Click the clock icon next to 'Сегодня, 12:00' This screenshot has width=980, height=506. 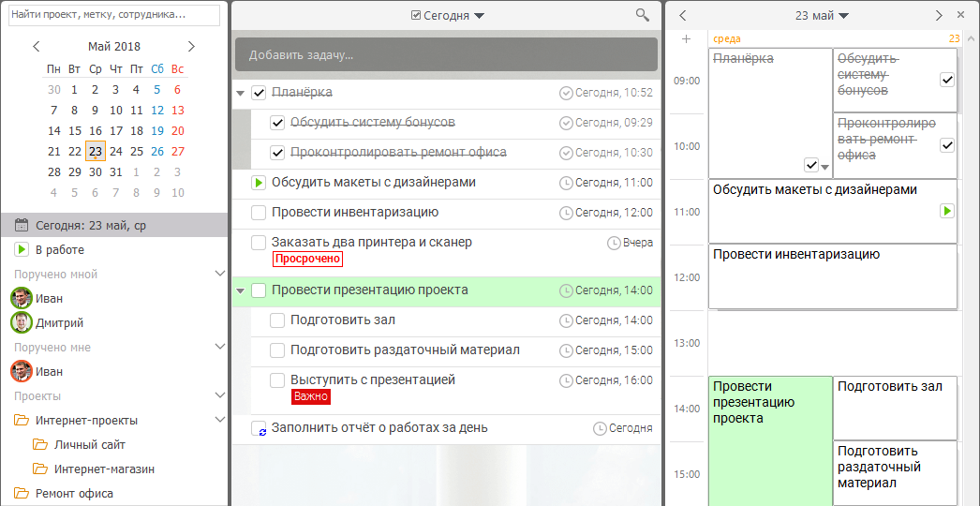(566, 214)
